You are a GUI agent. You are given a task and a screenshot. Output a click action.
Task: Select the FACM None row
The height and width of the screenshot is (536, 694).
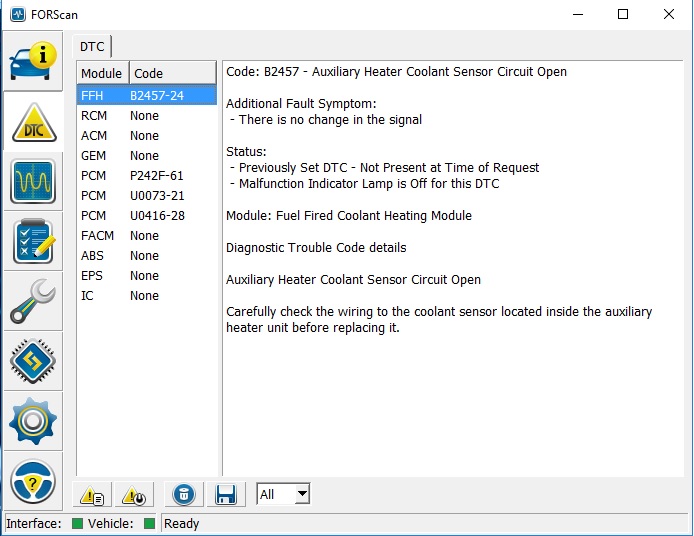pos(147,235)
